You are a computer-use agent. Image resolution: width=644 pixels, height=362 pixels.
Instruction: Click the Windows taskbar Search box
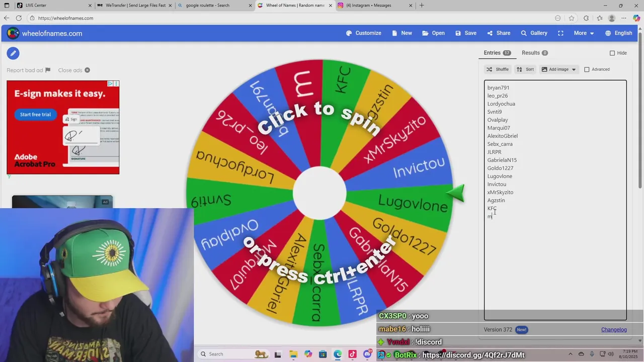click(234, 354)
